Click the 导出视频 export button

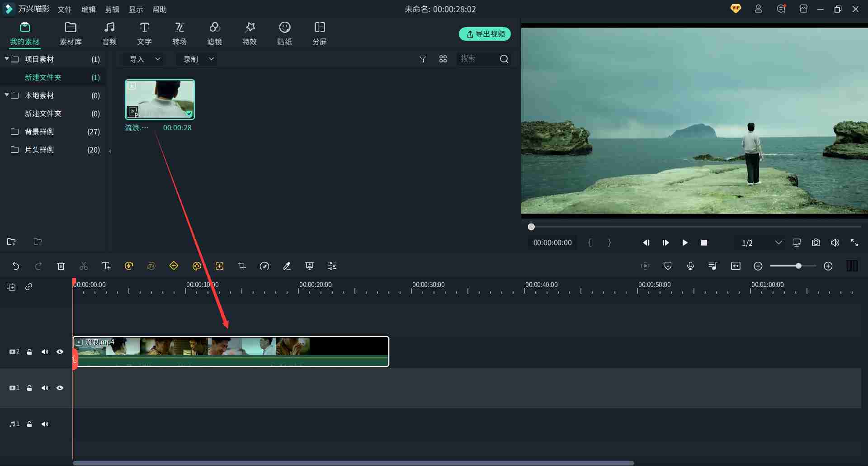tap(485, 34)
